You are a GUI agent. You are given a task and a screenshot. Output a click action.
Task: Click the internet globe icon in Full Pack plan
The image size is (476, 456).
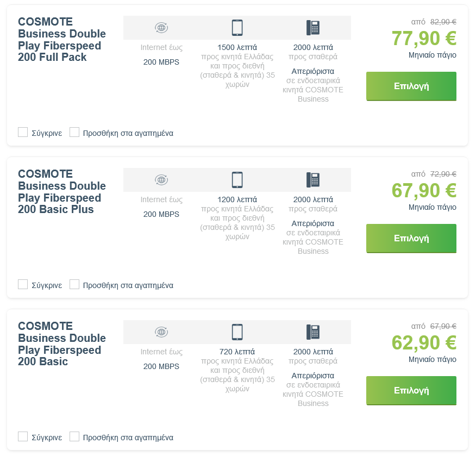[161, 28]
